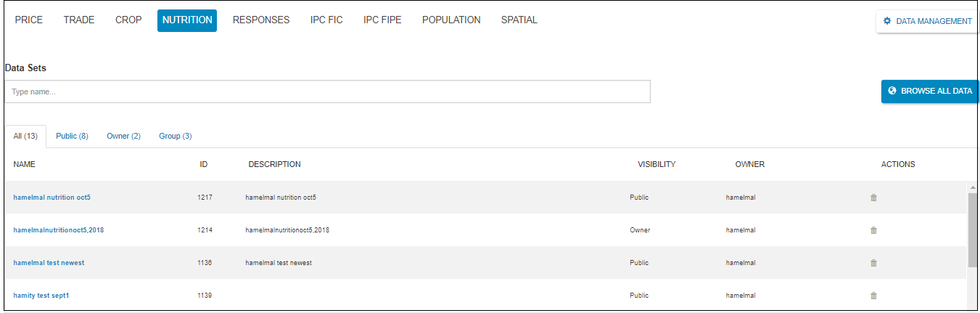Screen dimensions: 980x313
Task: Delete the hamelmal nutrition oct5 dataset
Action: pyautogui.click(x=873, y=198)
